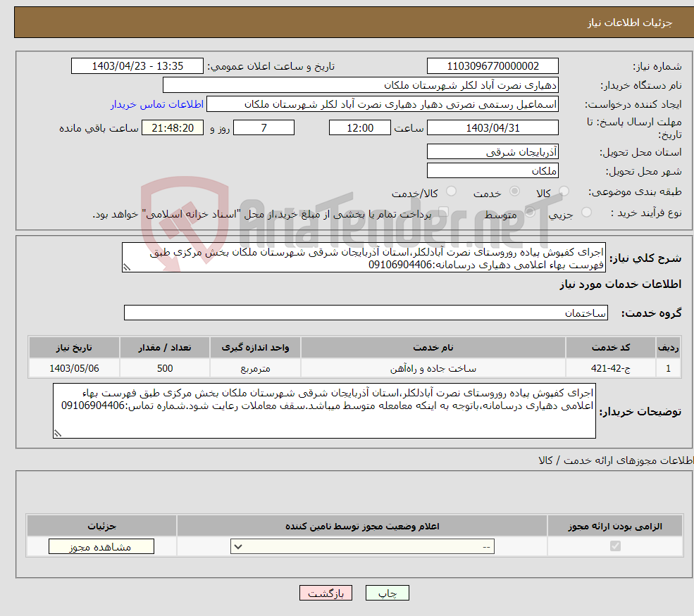Click the طبقه بندی موضوعی label

tap(634, 192)
